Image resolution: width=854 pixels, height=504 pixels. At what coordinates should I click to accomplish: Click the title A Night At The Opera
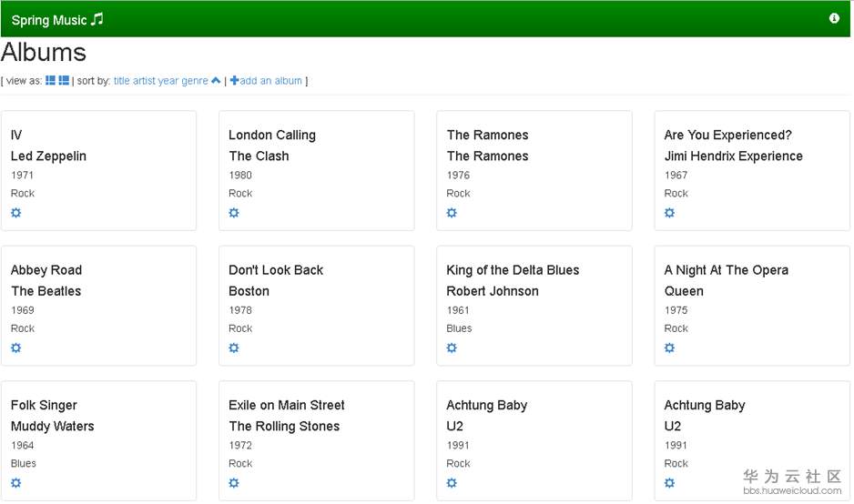click(726, 270)
